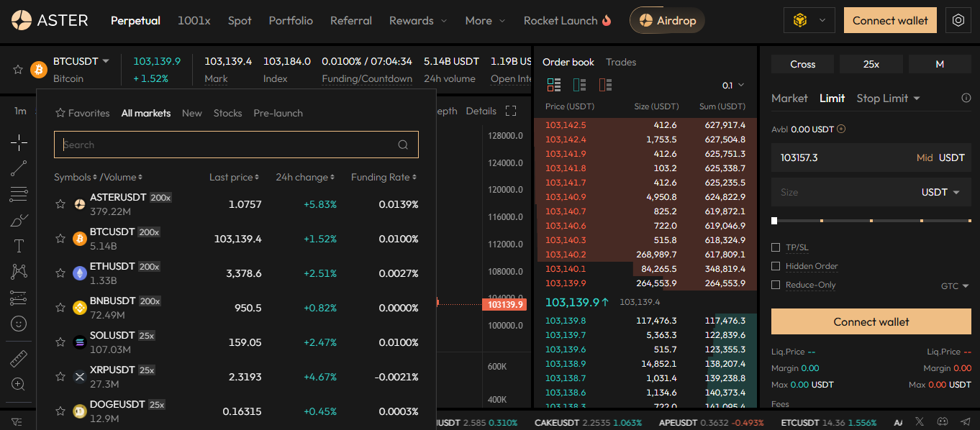Click the Airdrop button
Viewport: 980px width, 430px height.
pyautogui.click(x=667, y=21)
